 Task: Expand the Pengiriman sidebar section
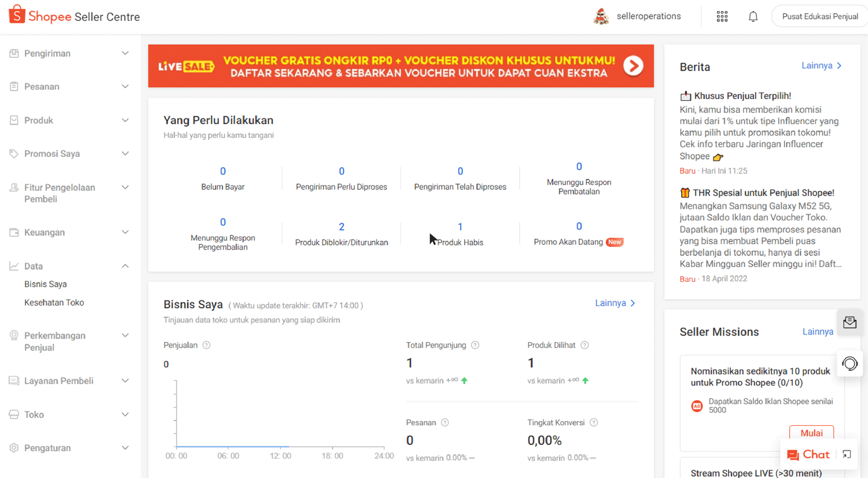click(x=69, y=53)
